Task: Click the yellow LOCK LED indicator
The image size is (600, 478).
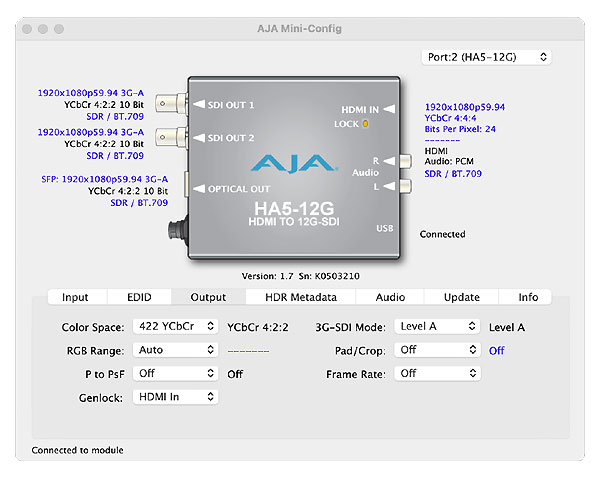Action: point(365,124)
